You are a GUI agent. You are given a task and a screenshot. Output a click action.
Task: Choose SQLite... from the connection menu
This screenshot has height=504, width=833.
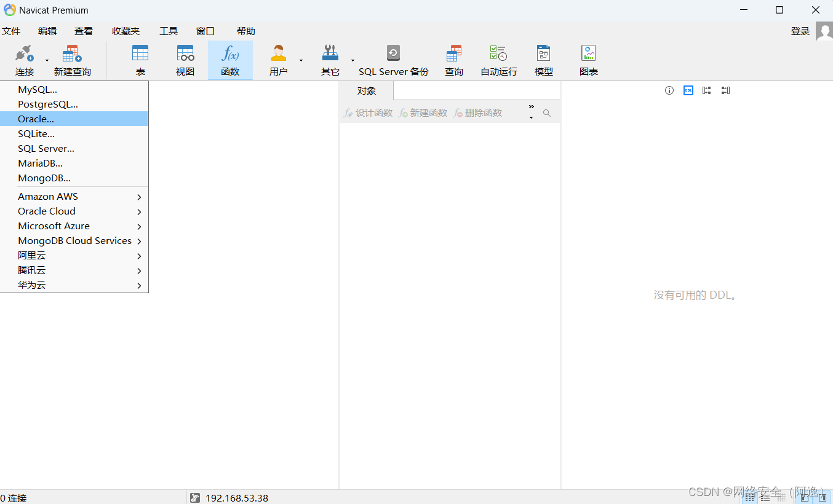click(x=74, y=134)
